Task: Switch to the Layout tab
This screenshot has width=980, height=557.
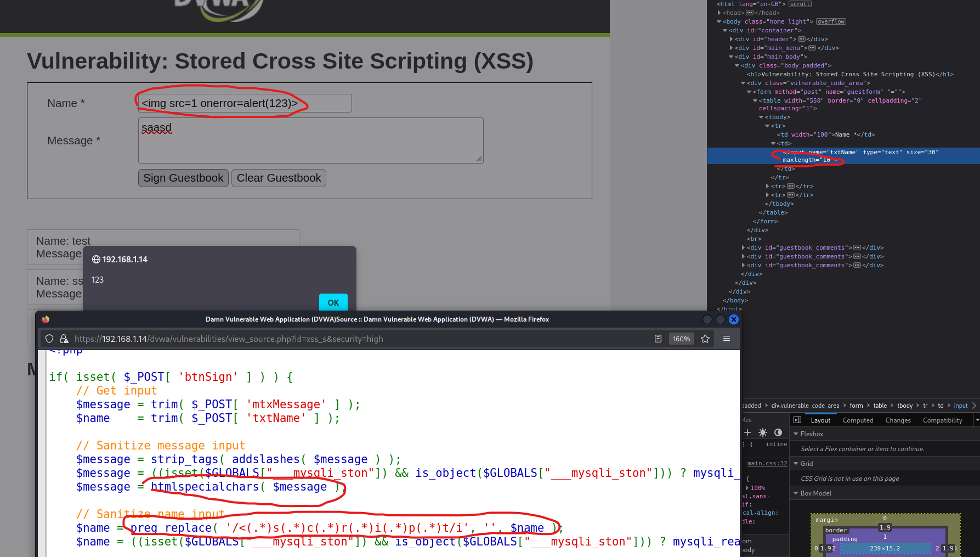Action: [x=820, y=420]
